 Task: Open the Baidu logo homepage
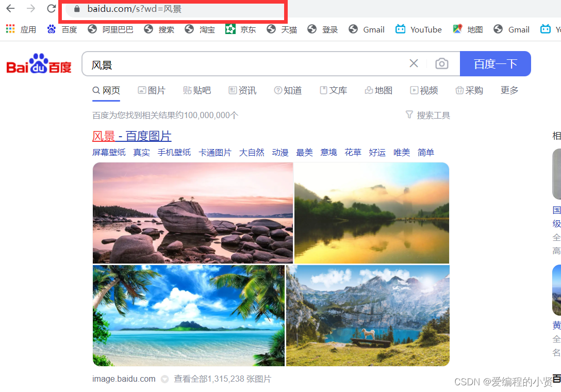click(39, 64)
